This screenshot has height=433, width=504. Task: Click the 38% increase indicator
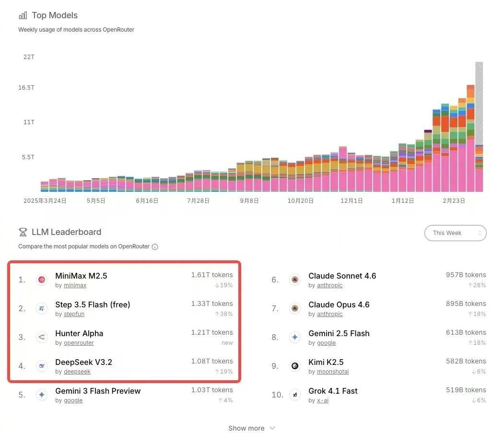coord(224,314)
